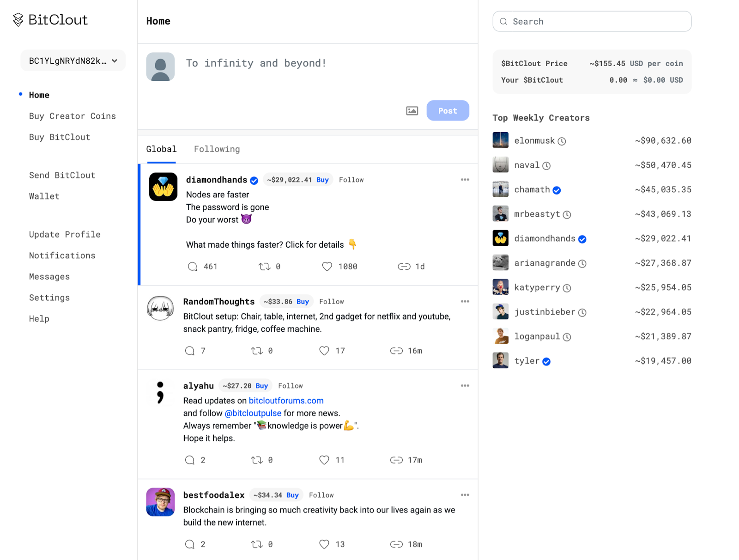Image resolution: width=739 pixels, height=560 pixels.
Task: Click the verified badge next to chamath
Action: tap(557, 190)
